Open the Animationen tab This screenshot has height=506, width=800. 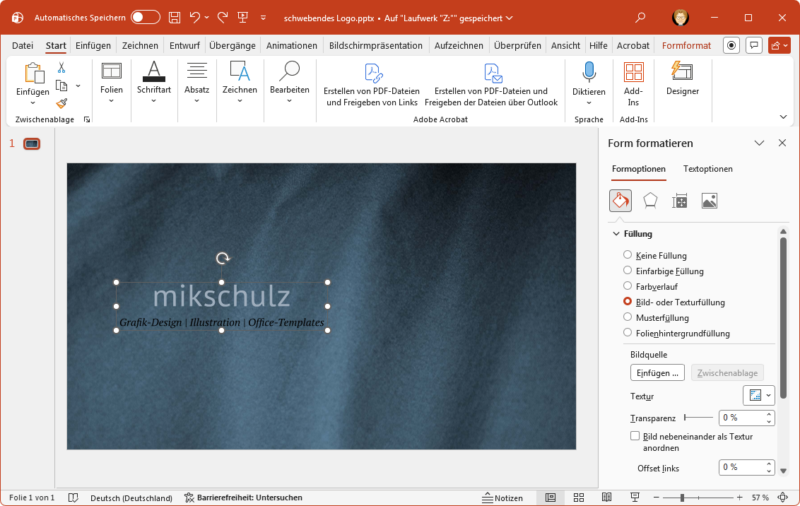(291, 45)
